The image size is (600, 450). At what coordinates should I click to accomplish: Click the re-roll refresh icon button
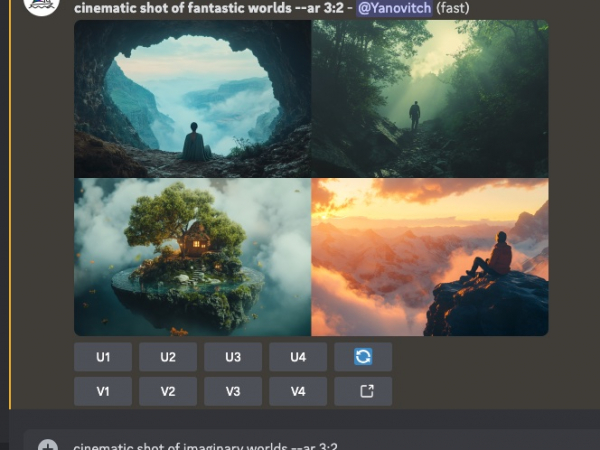click(363, 357)
